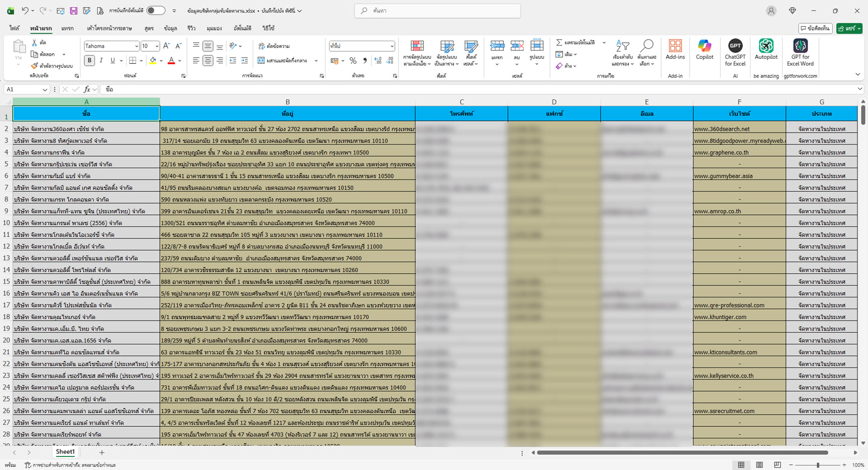
Task: Open the Tahoma font name dropdown
Action: point(136,46)
